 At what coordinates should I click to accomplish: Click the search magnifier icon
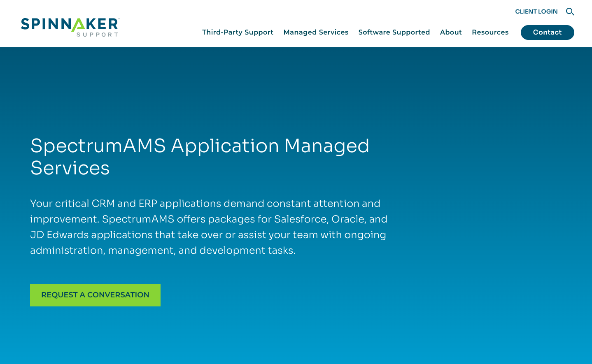570,12
